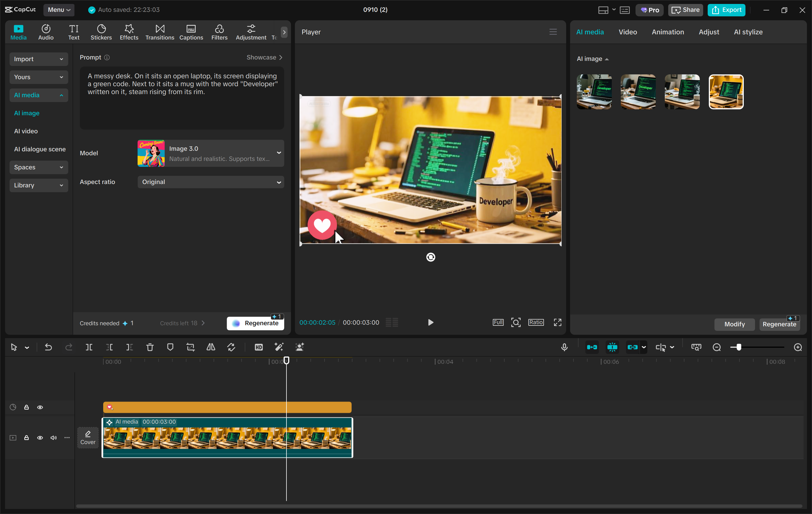
Task: Open the Effects panel
Action: coord(129,32)
